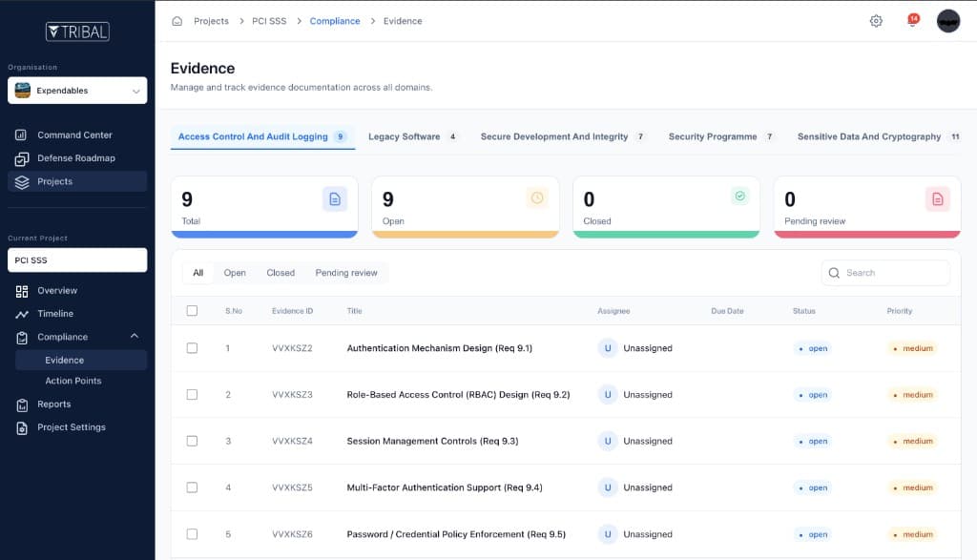Go to PCI SSS breadcrumb link
This screenshot has width=977, height=560.
pos(269,21)
